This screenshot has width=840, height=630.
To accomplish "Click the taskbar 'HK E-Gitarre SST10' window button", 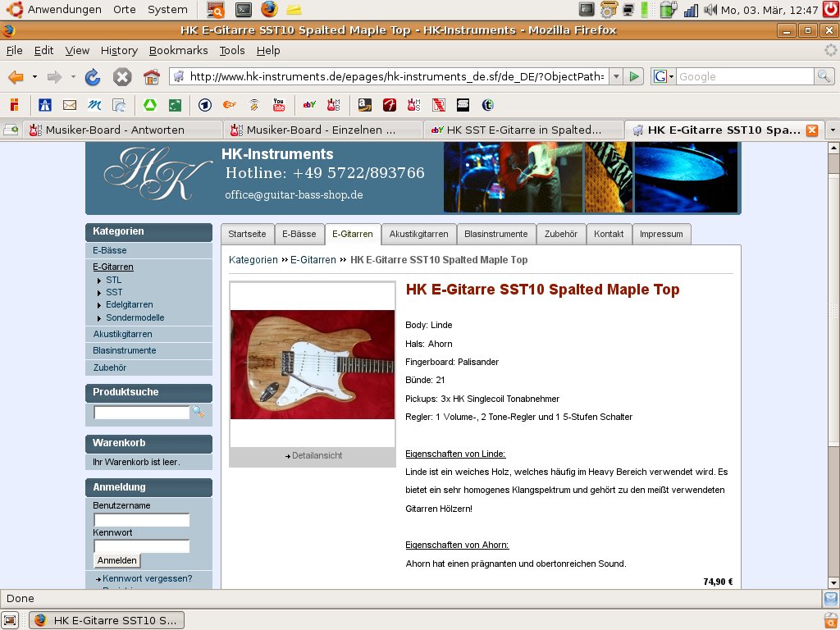I will pos(107,620).
